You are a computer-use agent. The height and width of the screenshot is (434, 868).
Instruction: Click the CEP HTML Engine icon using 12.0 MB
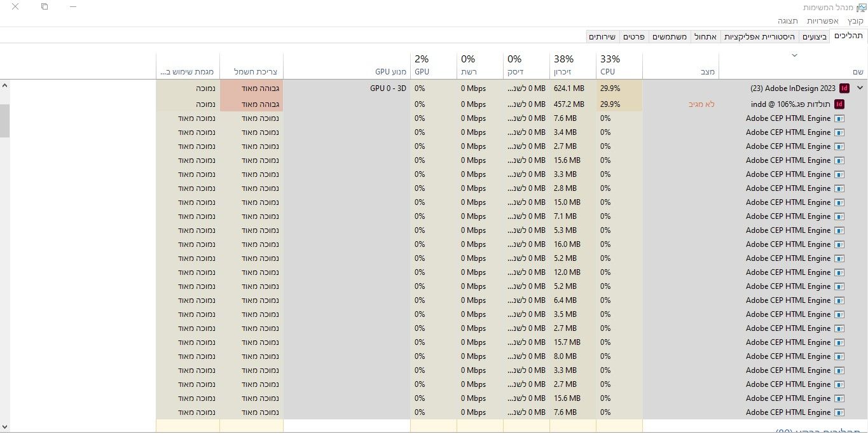839,272
